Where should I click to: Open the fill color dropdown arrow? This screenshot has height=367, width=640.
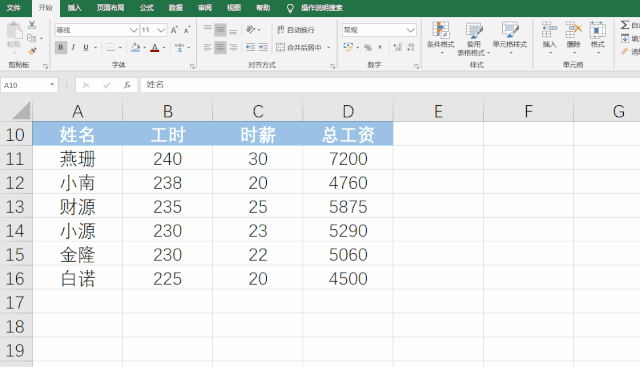click(144, 48)
